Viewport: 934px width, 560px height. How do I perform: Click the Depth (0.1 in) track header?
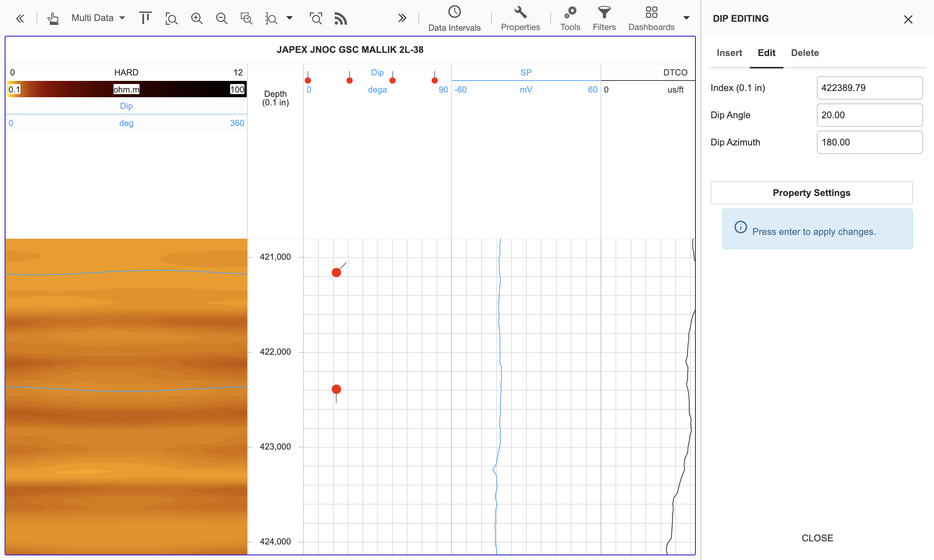coord(276,98)
